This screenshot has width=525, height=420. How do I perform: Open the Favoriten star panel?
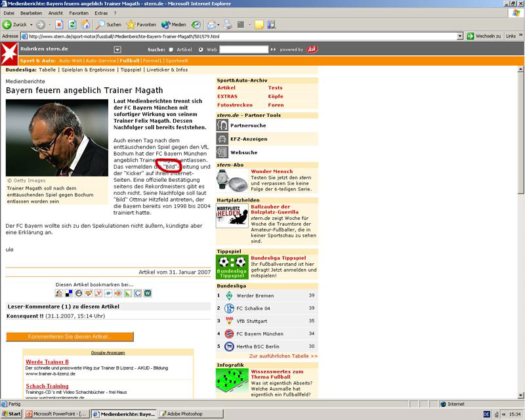pos(141,24)
